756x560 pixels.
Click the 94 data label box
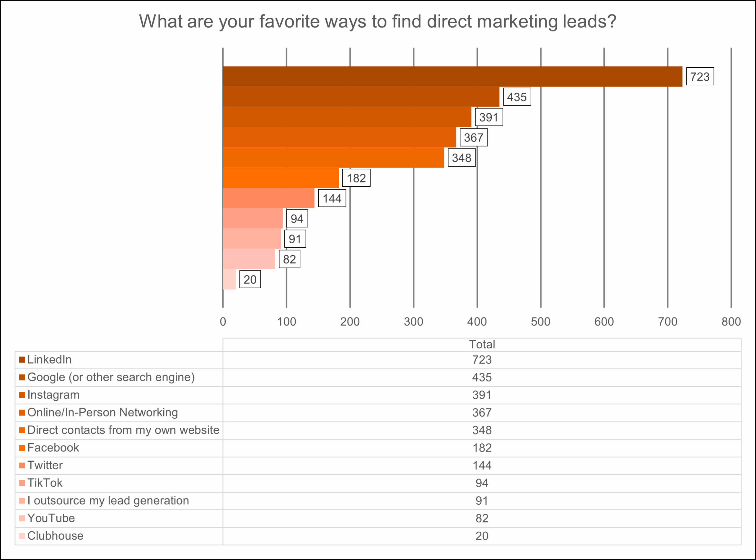(297, 219)
